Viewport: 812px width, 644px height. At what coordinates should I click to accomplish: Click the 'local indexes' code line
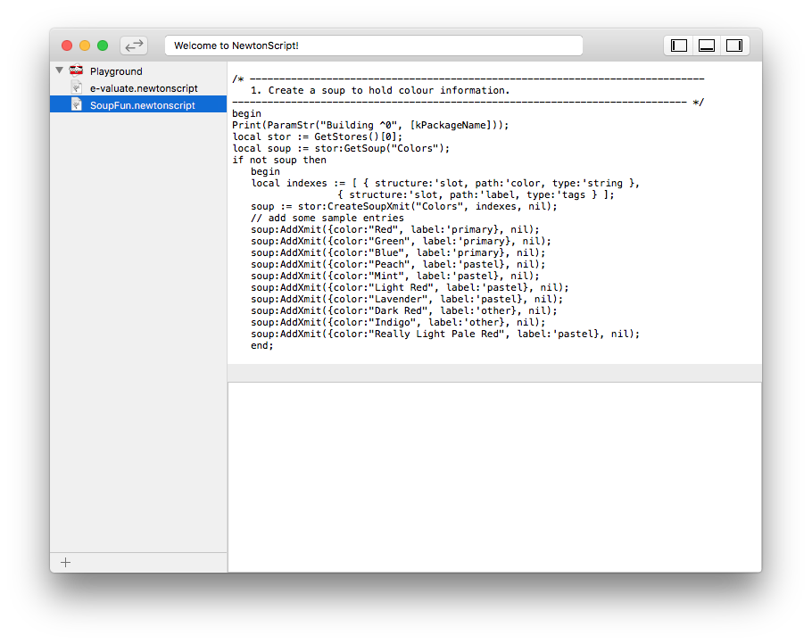[445, 183]
